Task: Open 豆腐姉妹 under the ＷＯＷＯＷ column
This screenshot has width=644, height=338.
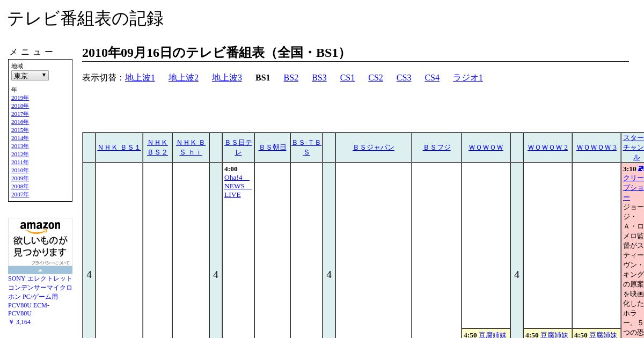Action: coord(492,335)
